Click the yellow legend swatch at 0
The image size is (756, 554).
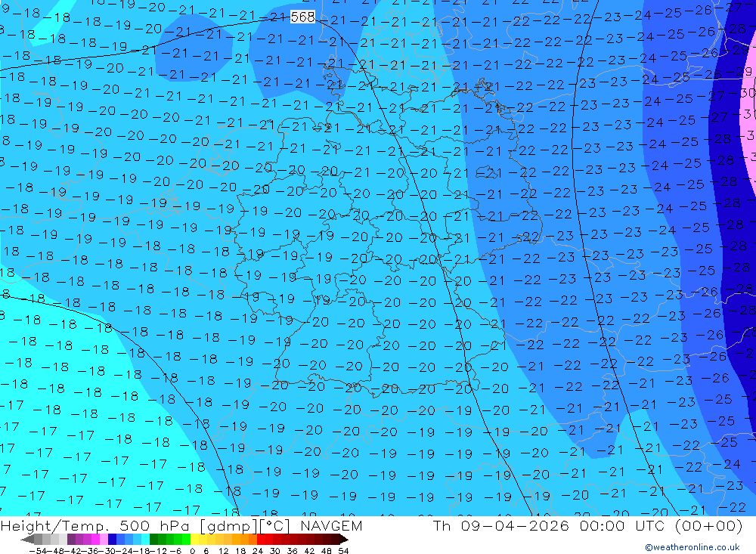point(195,539)
